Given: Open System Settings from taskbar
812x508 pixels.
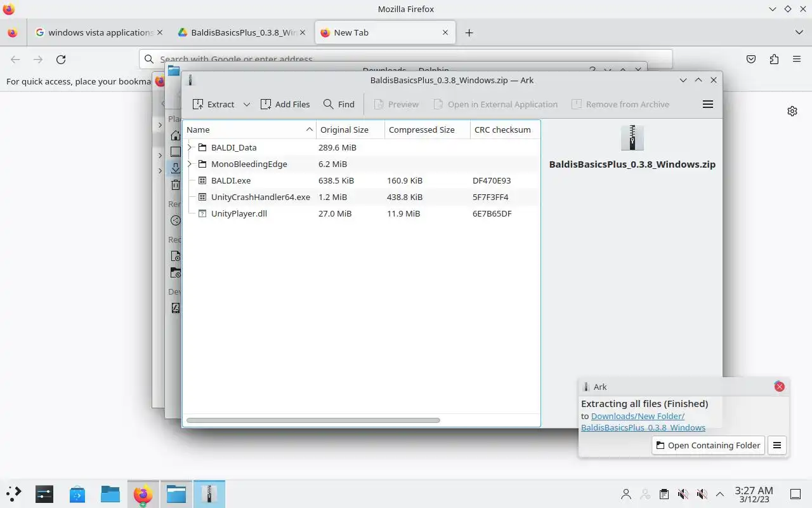Looking at the screenshot, I should 44,493.
